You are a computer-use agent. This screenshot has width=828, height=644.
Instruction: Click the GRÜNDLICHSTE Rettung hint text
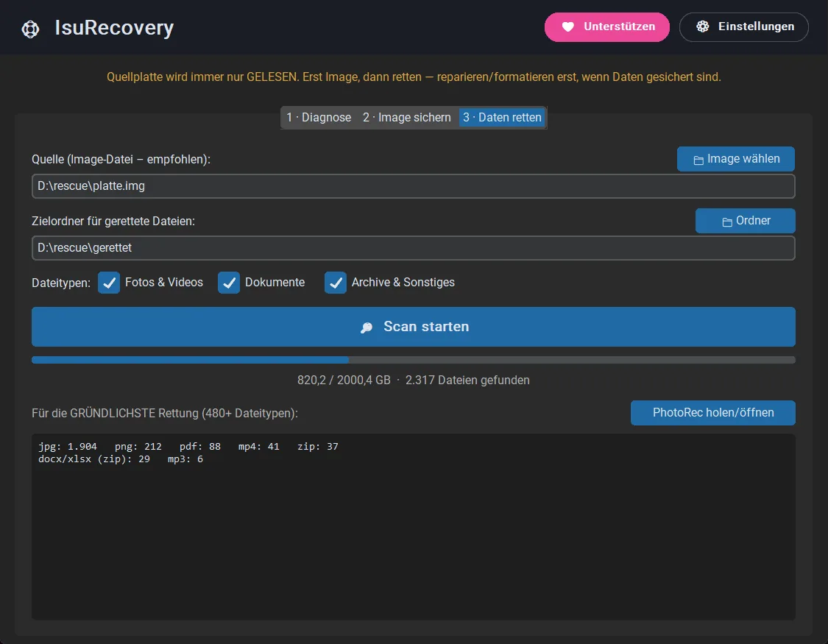tap(165, 414)
